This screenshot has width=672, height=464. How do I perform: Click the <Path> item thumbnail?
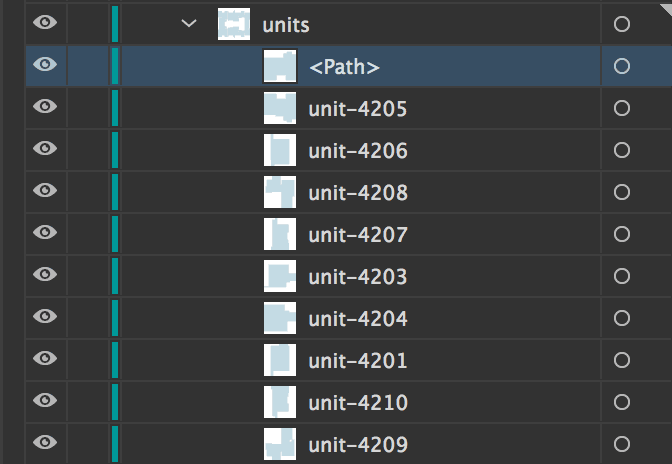pos(280,66)
